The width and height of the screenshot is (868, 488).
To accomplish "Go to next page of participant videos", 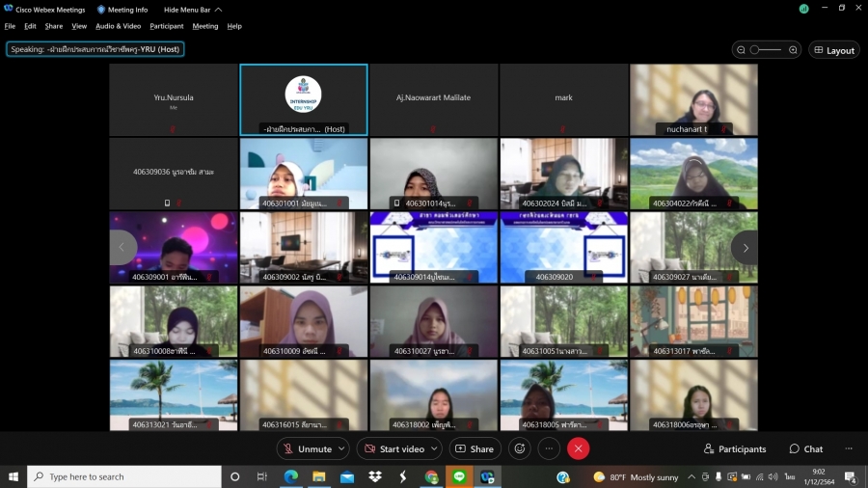I will pos(745,248).
